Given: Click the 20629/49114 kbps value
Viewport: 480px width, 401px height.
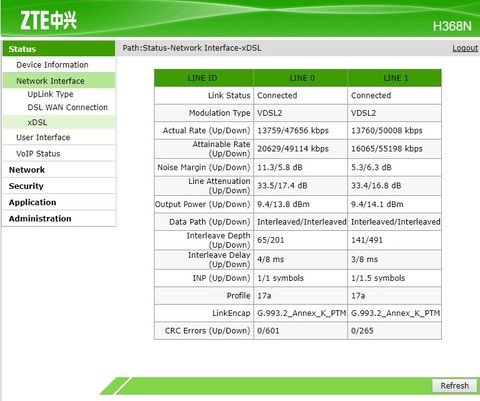Looking at the screenshot, I should point(293,149).
